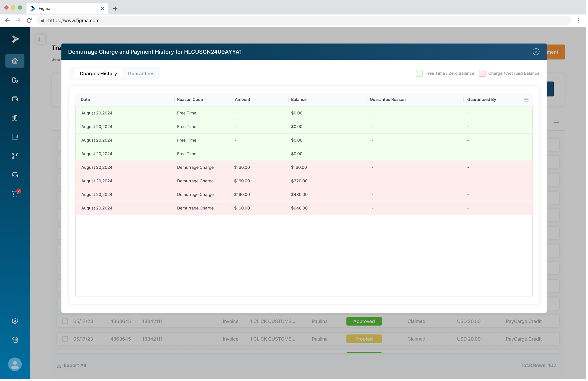The image size is (588, 381).
Task: Click the red Charge / Accrued Balance swatch
Action: click(482, 73)
